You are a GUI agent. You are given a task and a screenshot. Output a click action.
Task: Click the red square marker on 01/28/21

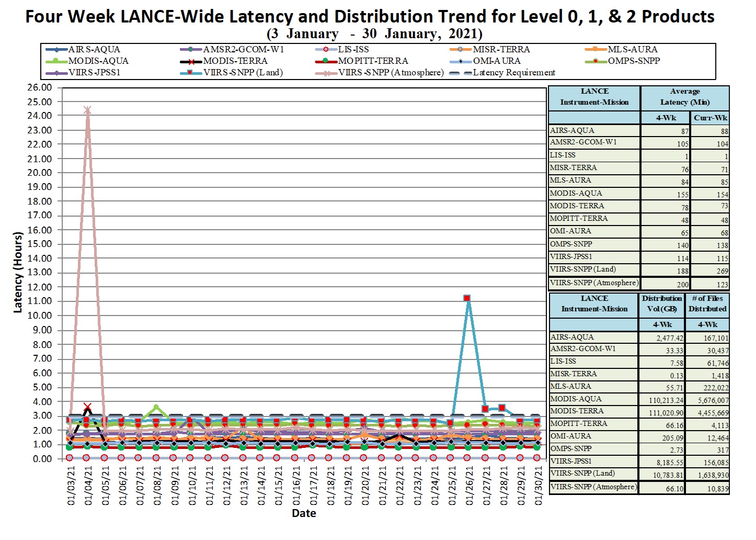[x=502, y=408]
